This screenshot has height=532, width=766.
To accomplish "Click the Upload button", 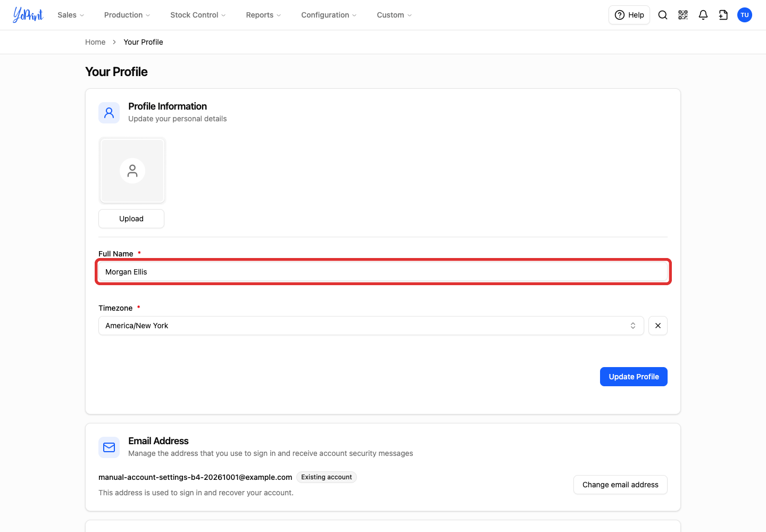I will [x=131, y=219].
